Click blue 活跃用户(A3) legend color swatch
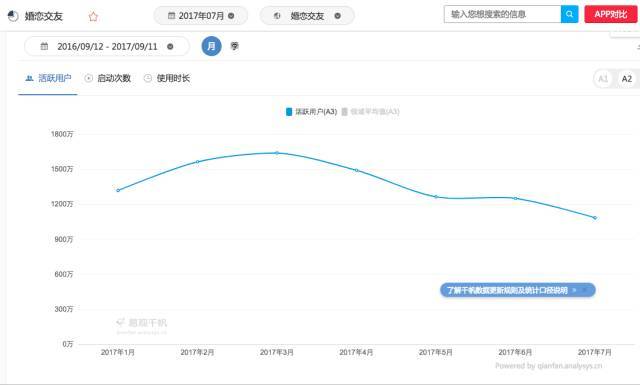Image resolution: width=640 pixels, height=385 pixels. [x=289, y=111]
